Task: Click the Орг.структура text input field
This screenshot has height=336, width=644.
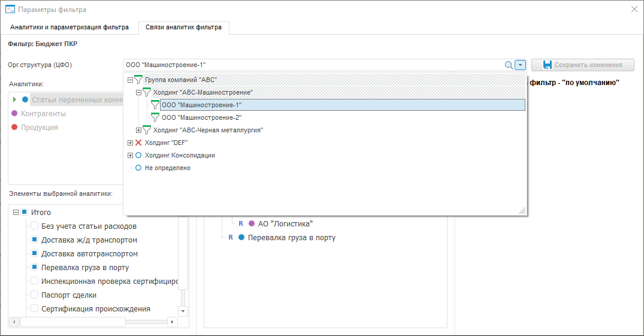Action: 312,65
